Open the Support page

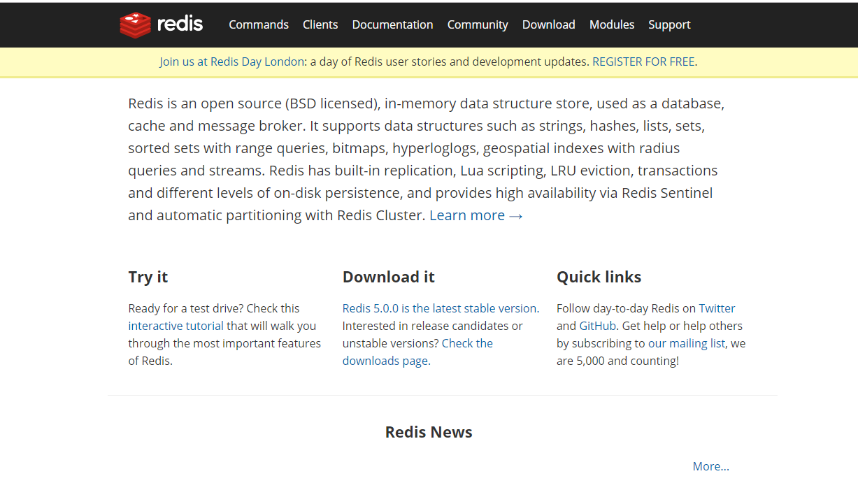pyautogui.click(x=669, y=24)
